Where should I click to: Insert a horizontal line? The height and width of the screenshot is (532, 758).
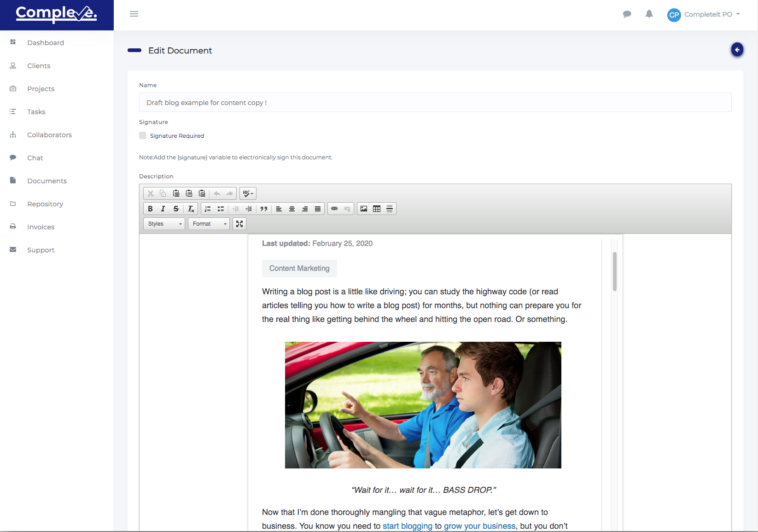390,209
